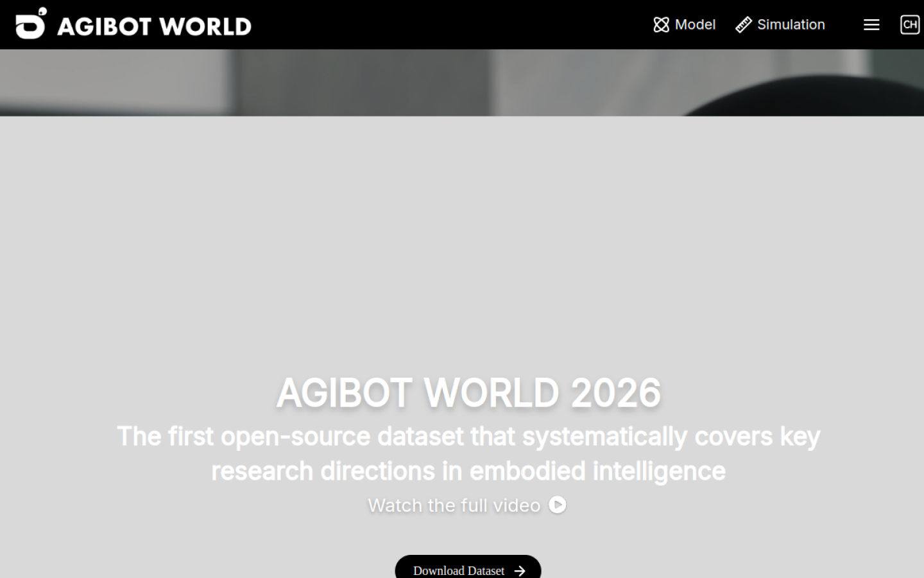Click the Watch the full video link
The height and width of the screenshot is (578, 924).
[454, 505]
